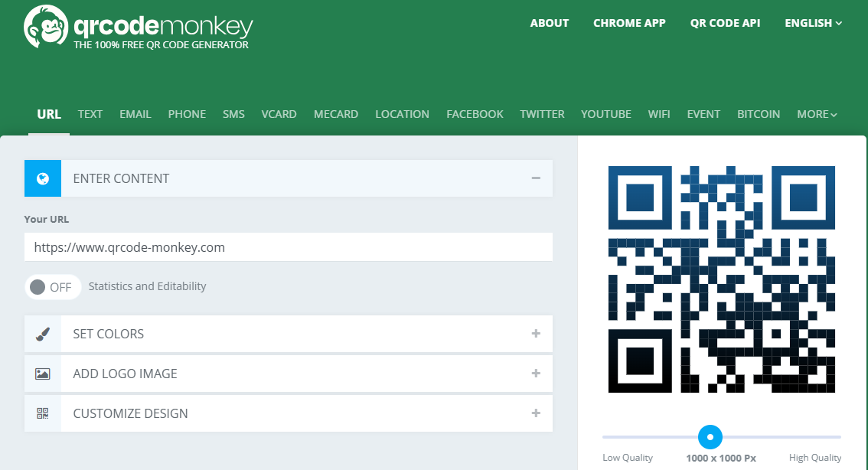This screenshot has height=470, width=868.
Task: Click the Statistics and Editability label
Action: (x=147, y=286)
